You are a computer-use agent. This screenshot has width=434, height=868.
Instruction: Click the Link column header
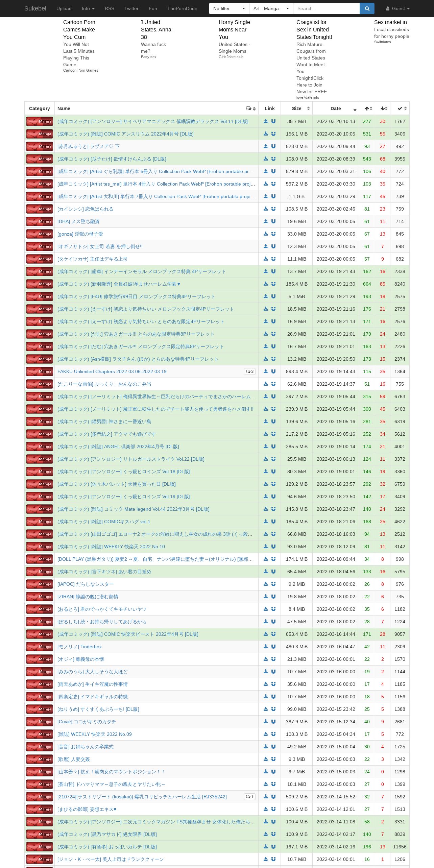(x=269, y=108)
